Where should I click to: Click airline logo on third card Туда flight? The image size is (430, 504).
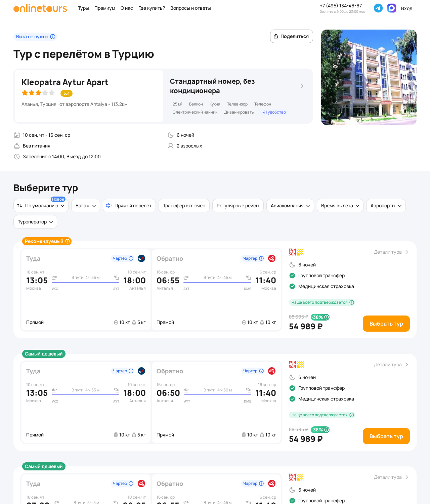[x=141, y=484]
